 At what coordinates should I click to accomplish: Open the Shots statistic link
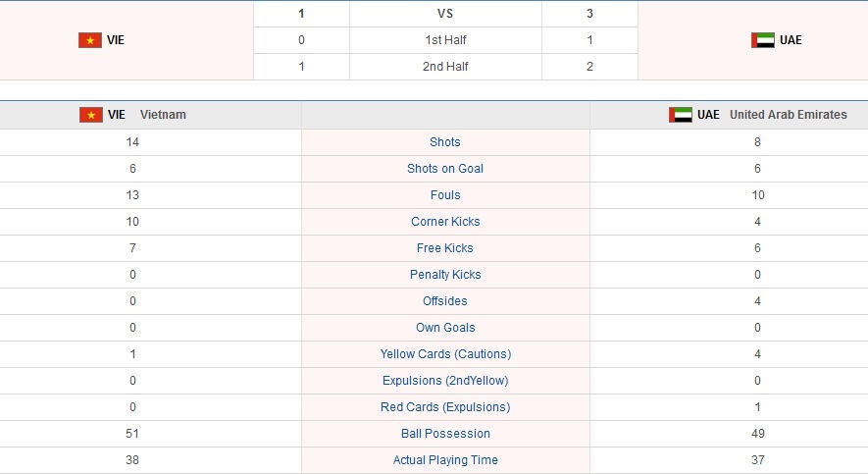(445, 142)
